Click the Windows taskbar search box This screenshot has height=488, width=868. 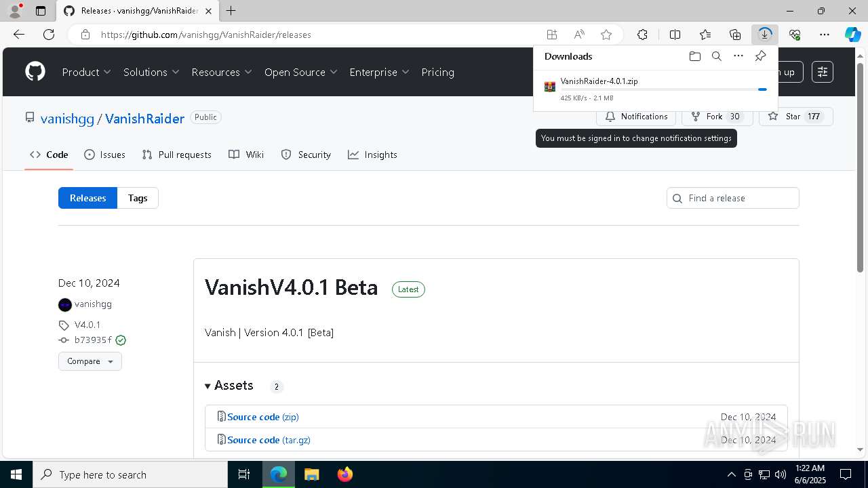pos(130,474)
